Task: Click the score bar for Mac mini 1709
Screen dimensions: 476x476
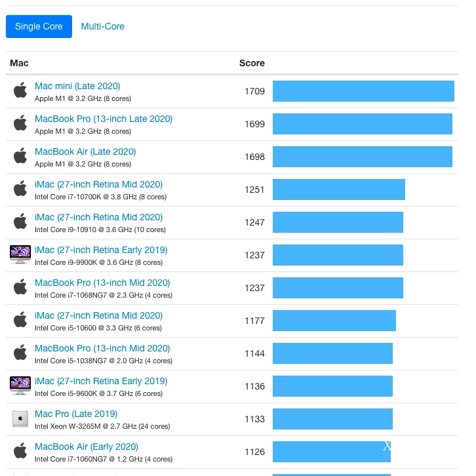Action: pos(363,91)
